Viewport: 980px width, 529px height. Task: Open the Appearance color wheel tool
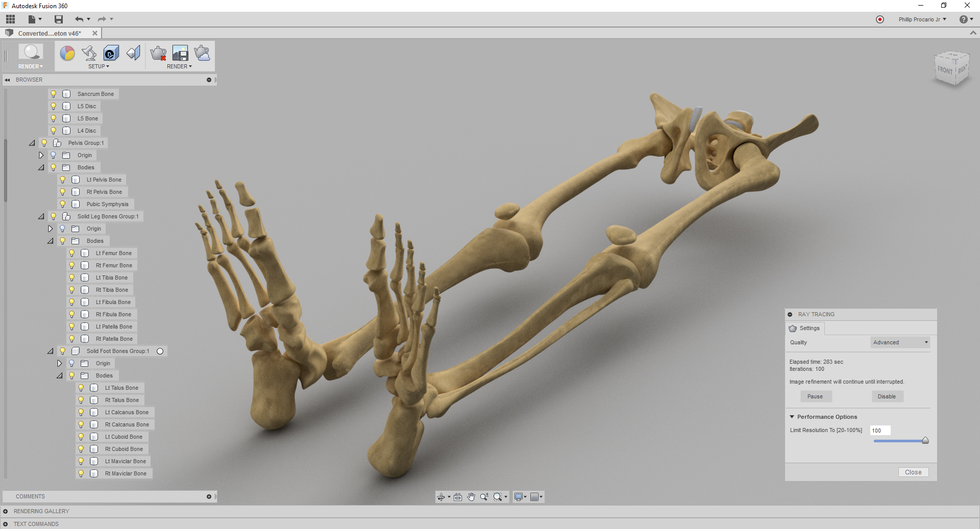[x=68, y=53]
